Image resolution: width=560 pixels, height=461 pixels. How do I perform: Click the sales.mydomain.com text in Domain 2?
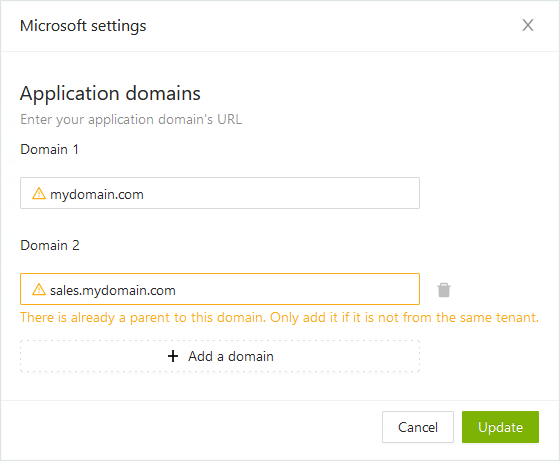pos(113,291)
